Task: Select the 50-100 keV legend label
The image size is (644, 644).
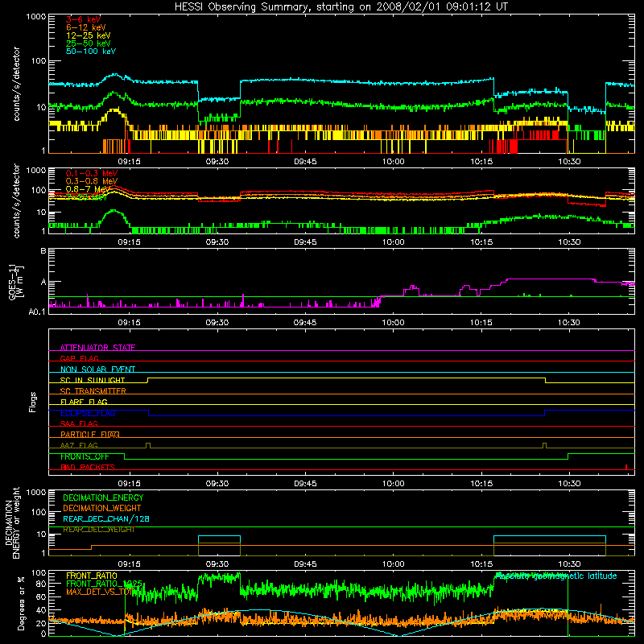Action: pos(91,52)
